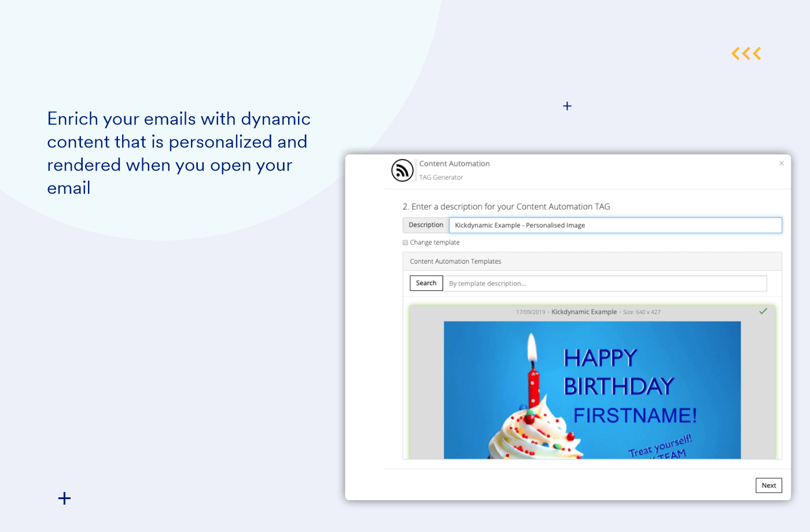Viewport: 810px width, 532px height.
Task: Click the yellow triple chevron arrows icon
Action: [x=746, y=54]
